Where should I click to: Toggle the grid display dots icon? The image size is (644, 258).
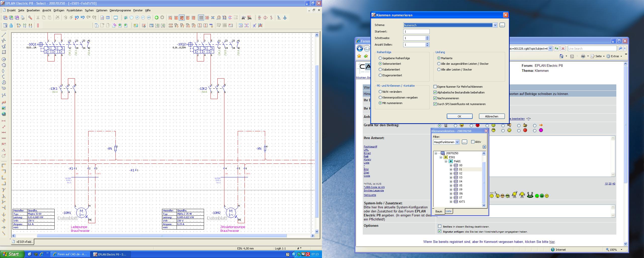click(201, 18)
